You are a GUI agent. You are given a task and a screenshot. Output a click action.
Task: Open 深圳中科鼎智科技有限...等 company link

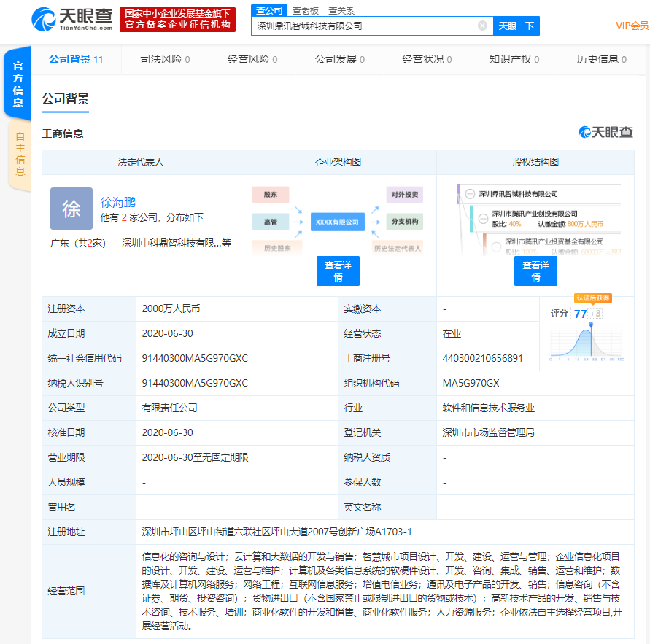(177, 243)
